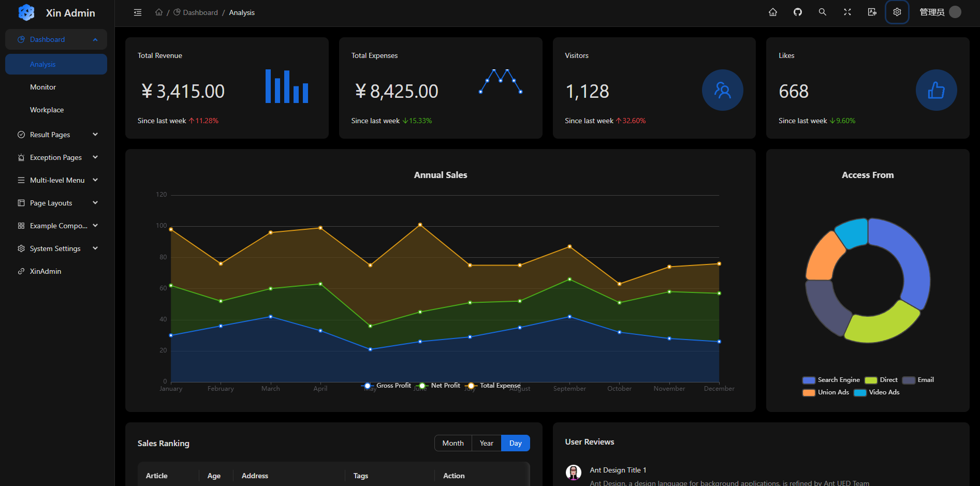Expand the System Settings submenu

point(56,248)
